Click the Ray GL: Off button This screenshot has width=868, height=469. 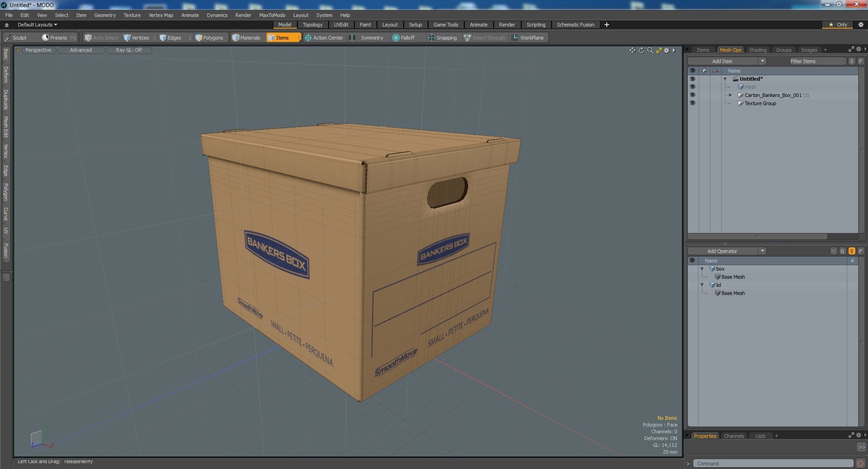[129, 50]
